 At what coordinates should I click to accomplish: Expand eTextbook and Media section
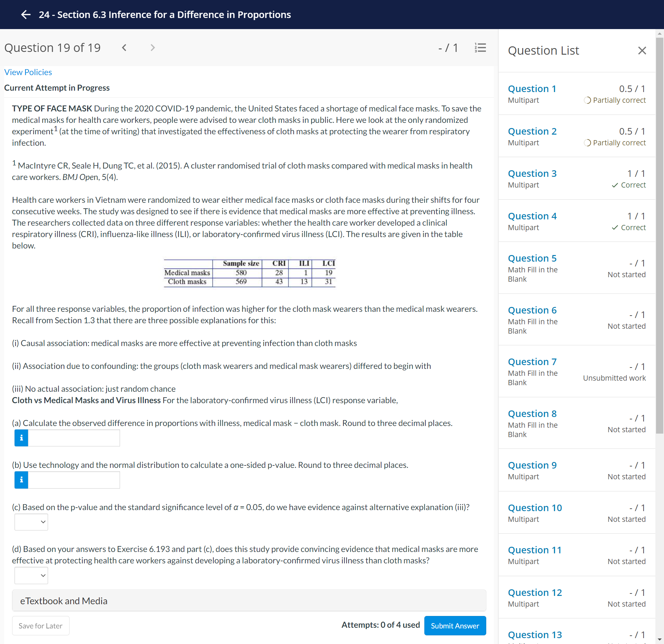tap(249, 601)
